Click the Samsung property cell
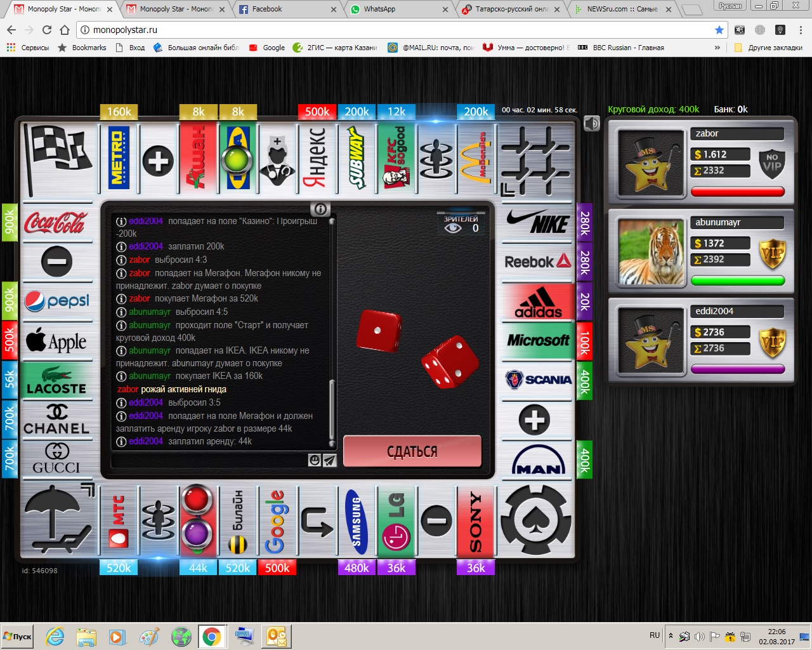The width and height of the screenshot is (812, 650). coord(357,522)
